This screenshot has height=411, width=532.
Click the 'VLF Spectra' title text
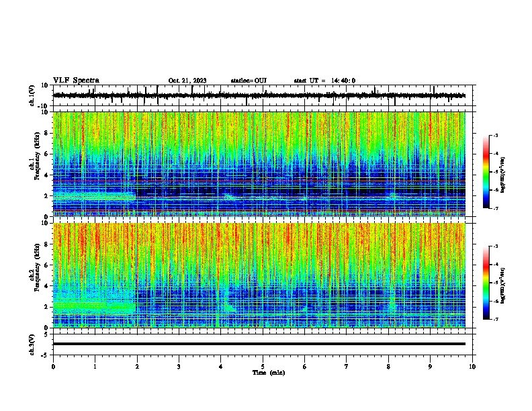(76, 81)
